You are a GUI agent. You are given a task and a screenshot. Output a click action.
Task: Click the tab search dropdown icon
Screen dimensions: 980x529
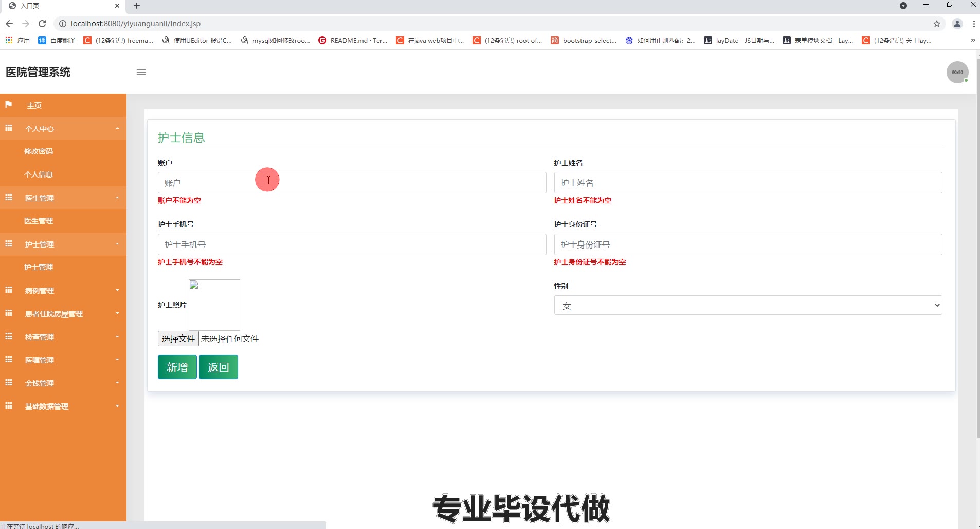click(903, 6)
